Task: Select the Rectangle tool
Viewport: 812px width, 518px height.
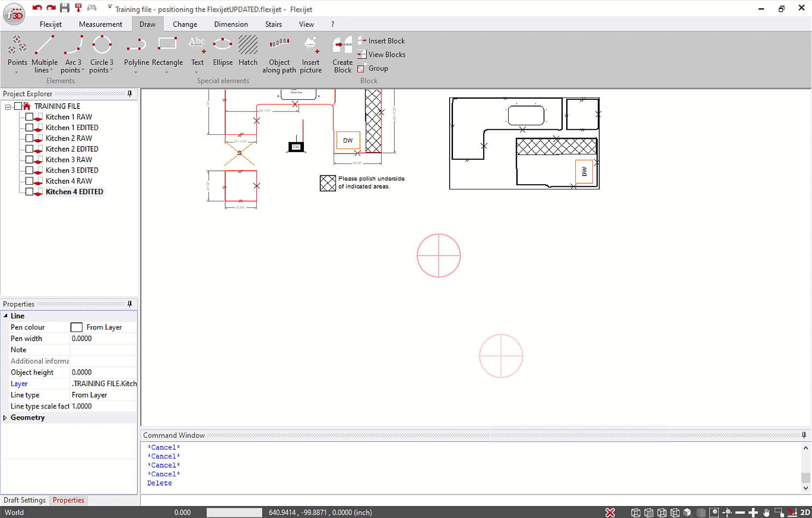Action: 167,53
